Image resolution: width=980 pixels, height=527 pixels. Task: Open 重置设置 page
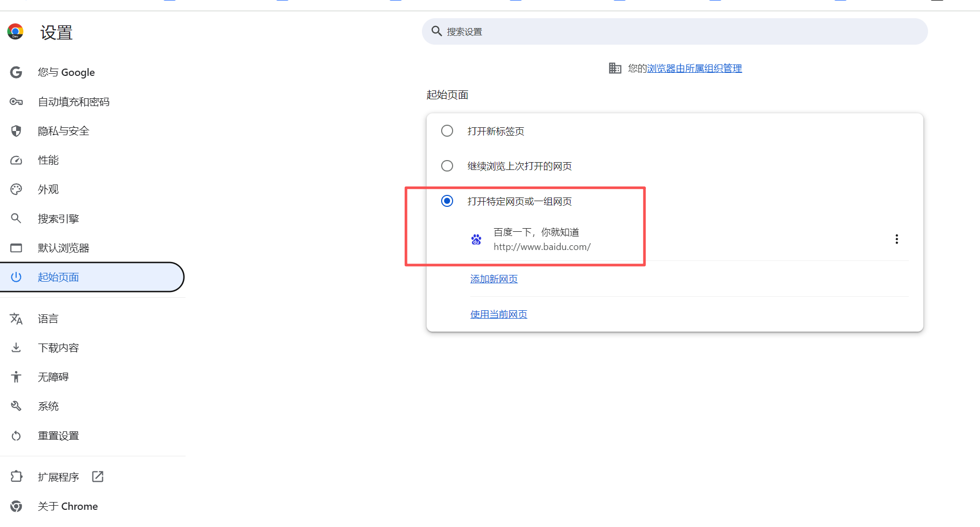tap(92, 436)
